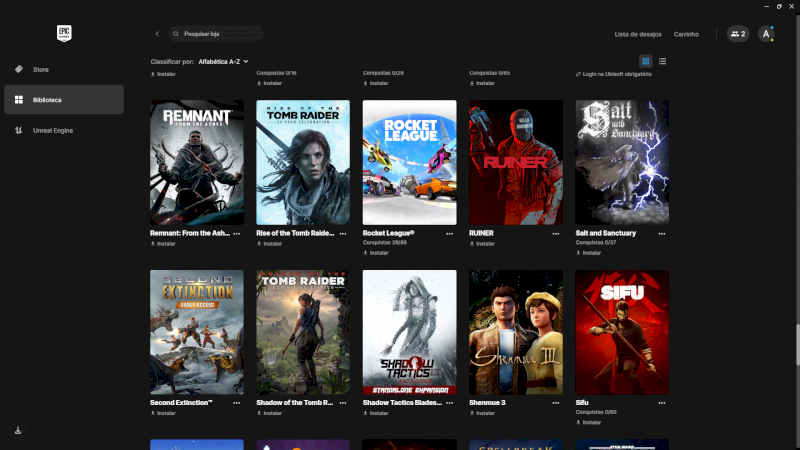
Task: Click the Epic Games logo
Action: point(64,33)
